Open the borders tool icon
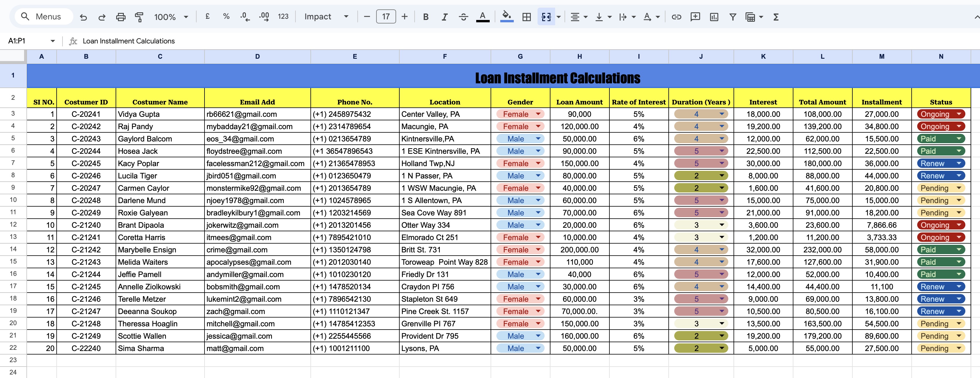Image resolution: width=980 pixels, height=378 pixels. [526, 17]
